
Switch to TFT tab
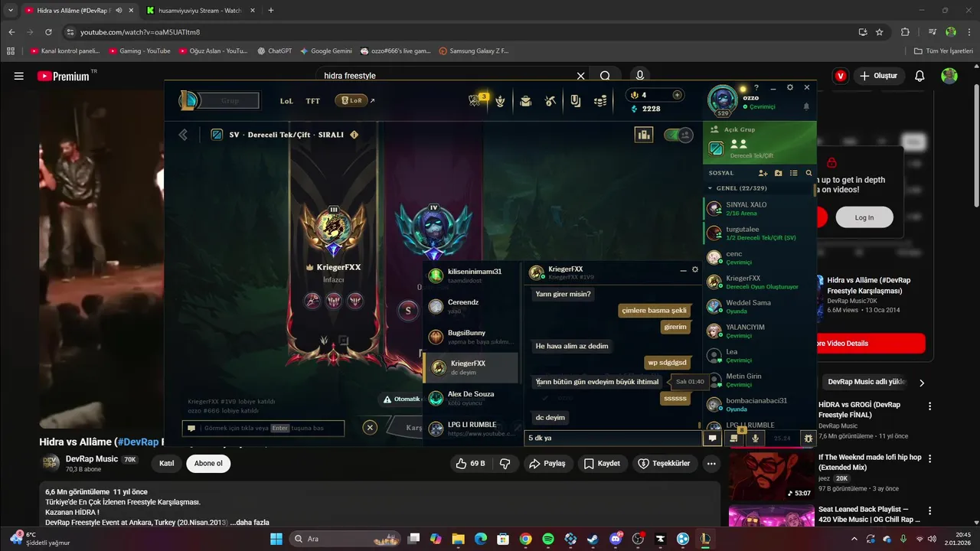click(x=313, y=100)
